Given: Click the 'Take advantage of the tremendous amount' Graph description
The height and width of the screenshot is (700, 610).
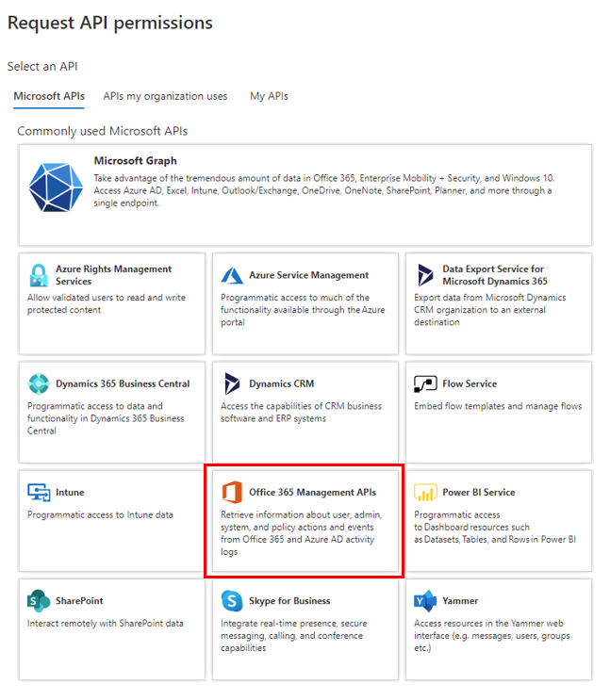Looking at the screenshot, I should (x=324, y=190).
